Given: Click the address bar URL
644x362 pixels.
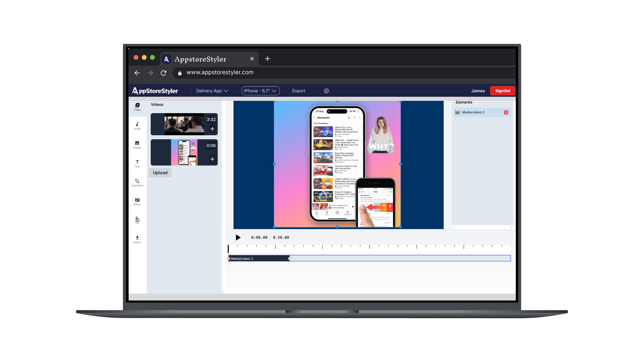Looking at the screenshot, I should [220, 73].
